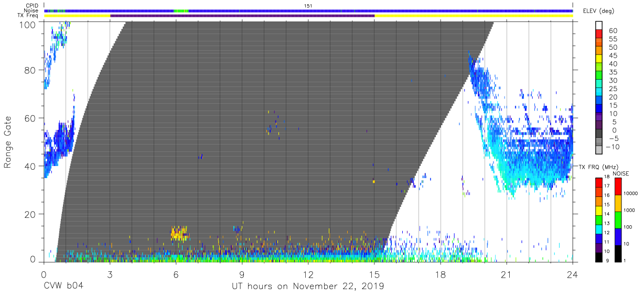The height and width of the screenshot is (297, 644).
Task: Click the 'Range Gate' vertical axis title
Action: (x=8, y=141)
